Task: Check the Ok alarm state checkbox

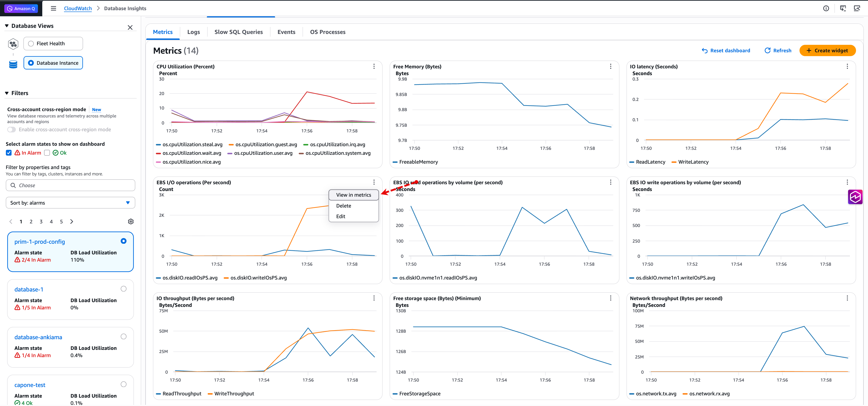Action: point(47,153)
